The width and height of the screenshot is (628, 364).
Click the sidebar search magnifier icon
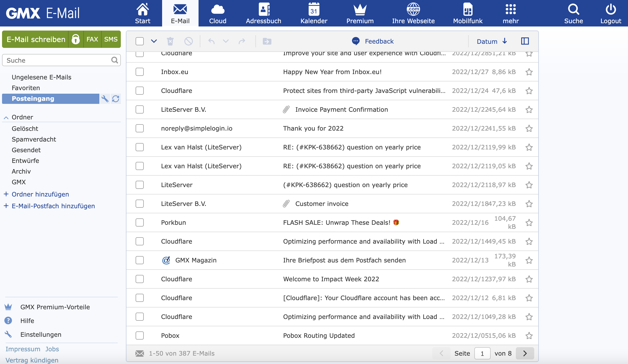[115, 60]
